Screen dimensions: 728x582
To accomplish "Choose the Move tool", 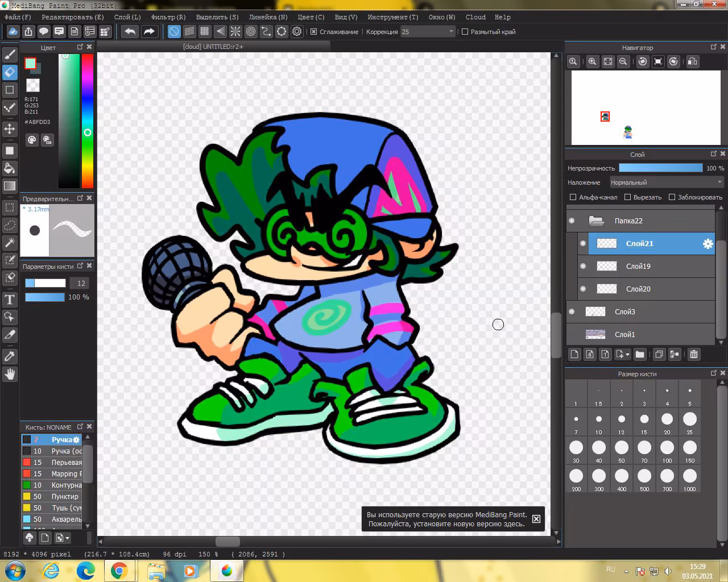I will click(x=10, y=128).
